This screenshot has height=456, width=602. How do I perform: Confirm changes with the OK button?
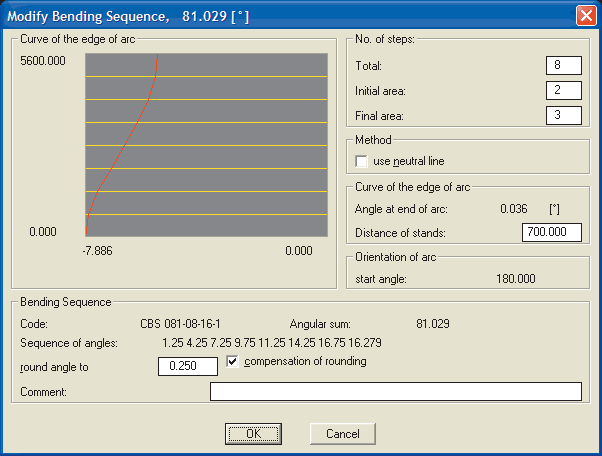(x=254, y=434)
